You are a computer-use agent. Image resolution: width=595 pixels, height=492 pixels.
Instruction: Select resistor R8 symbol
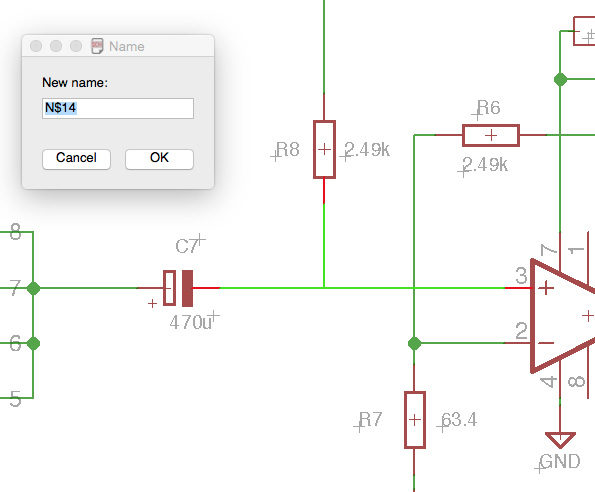(x=324, y=149)
